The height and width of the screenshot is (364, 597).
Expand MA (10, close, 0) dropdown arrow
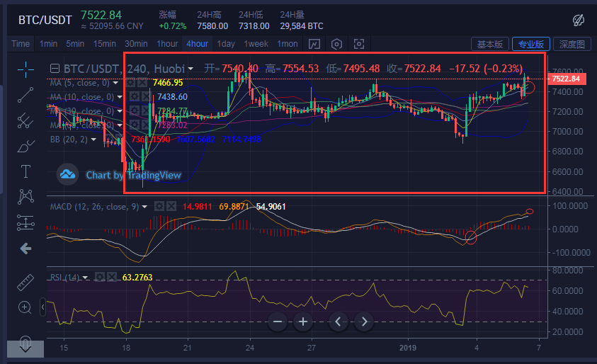(120, 97)
